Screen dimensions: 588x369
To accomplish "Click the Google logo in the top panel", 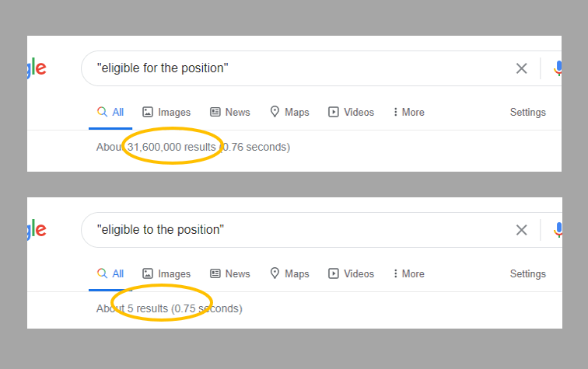I will [37, 68].
